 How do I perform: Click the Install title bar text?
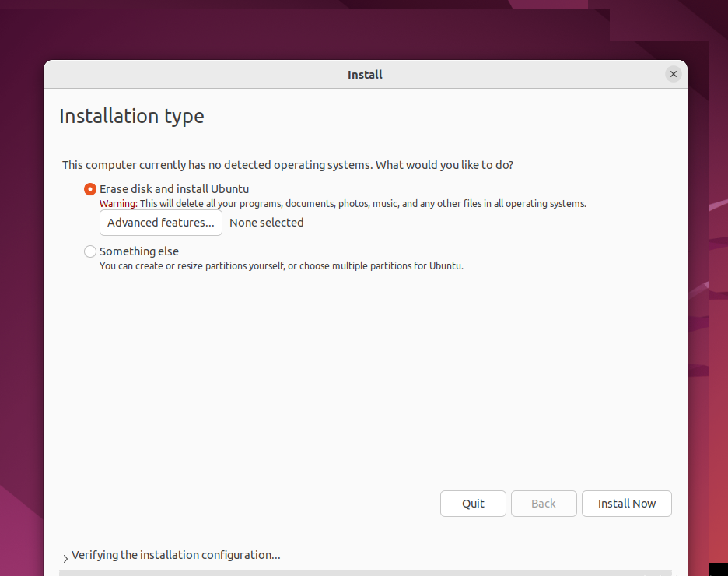365,74
